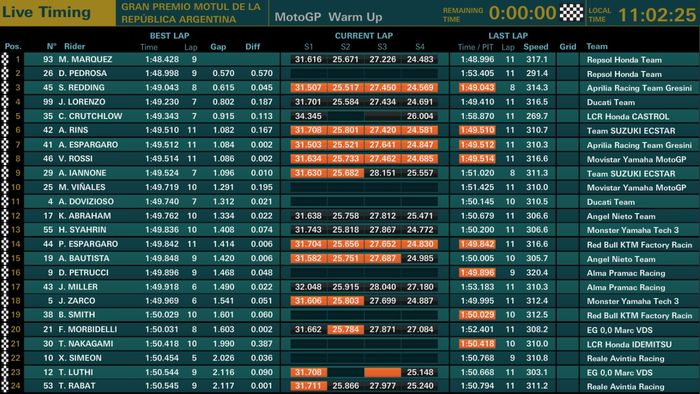Click the local time 11:02:25 display
This screenshot has width=700, height=394.
click(657, 15)
